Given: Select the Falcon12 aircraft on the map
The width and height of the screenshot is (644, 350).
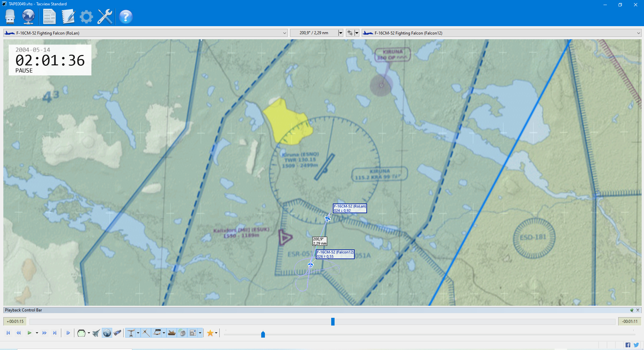Looking at the screenshot, I should [x=310, y=265].
